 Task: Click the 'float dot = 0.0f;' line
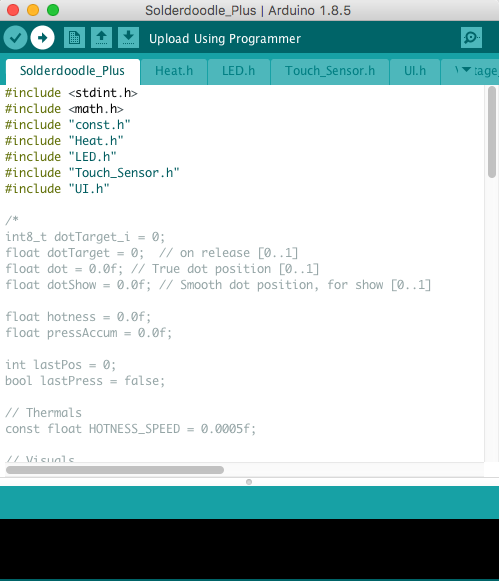tap(162, 269)
